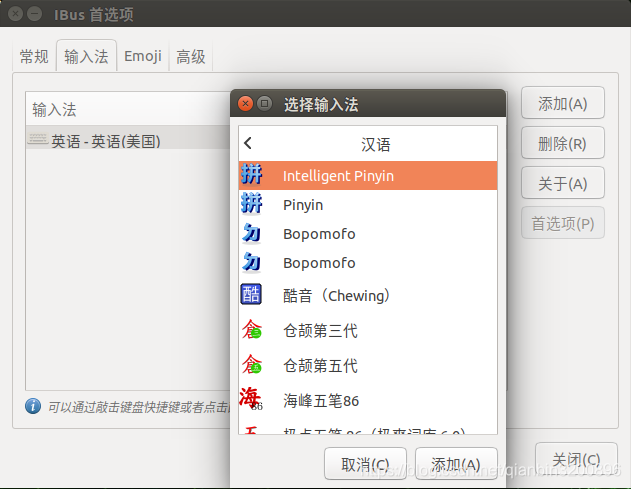The image size is (631, 489).
Task: Click the 酷音 (Chewing) blue icon
Action: (251, 294)
